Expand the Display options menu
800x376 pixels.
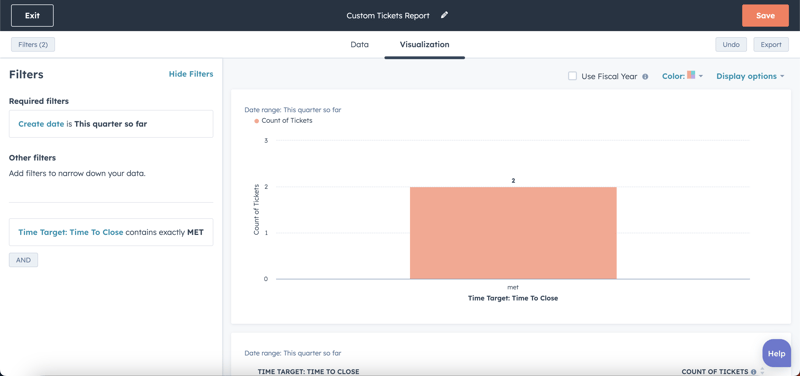750,76
